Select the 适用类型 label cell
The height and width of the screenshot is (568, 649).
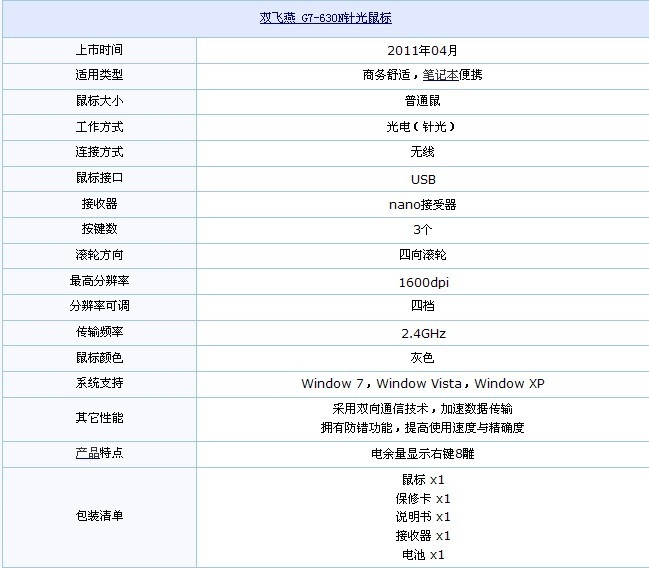pos(99,75)
